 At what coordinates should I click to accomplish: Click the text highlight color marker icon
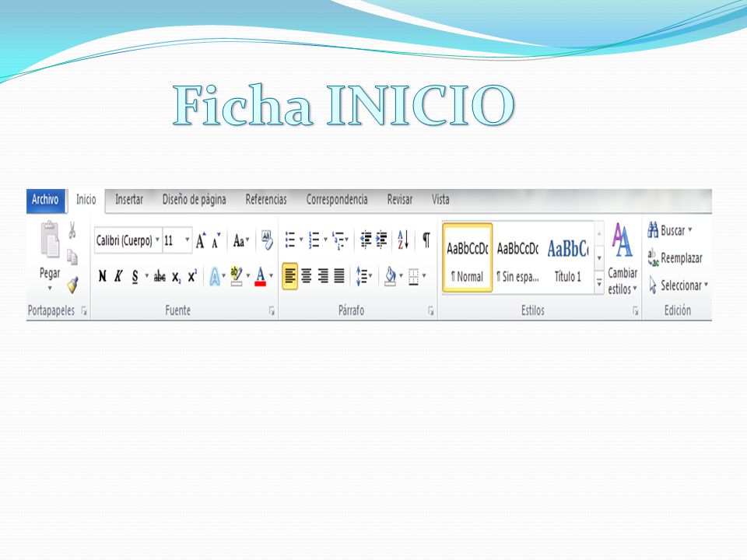point(237,276)
